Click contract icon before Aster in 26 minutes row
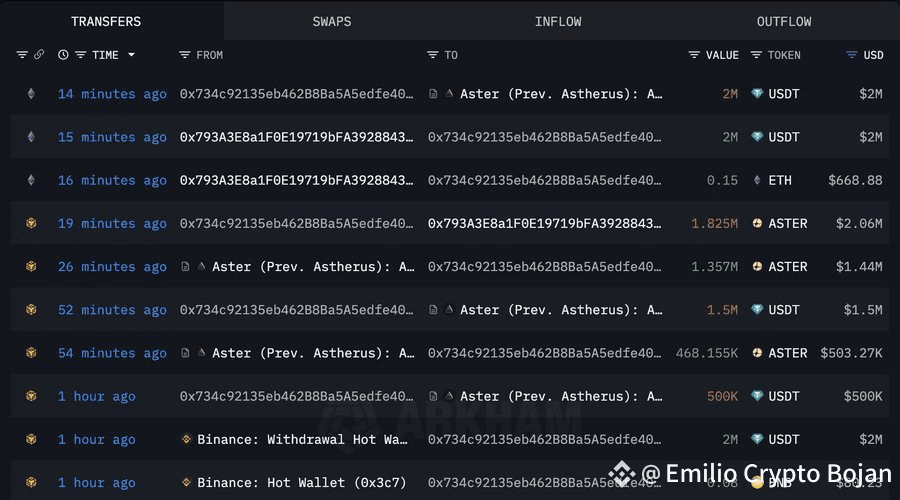Viewport: 900px width, 500px height. coord(185,266)
